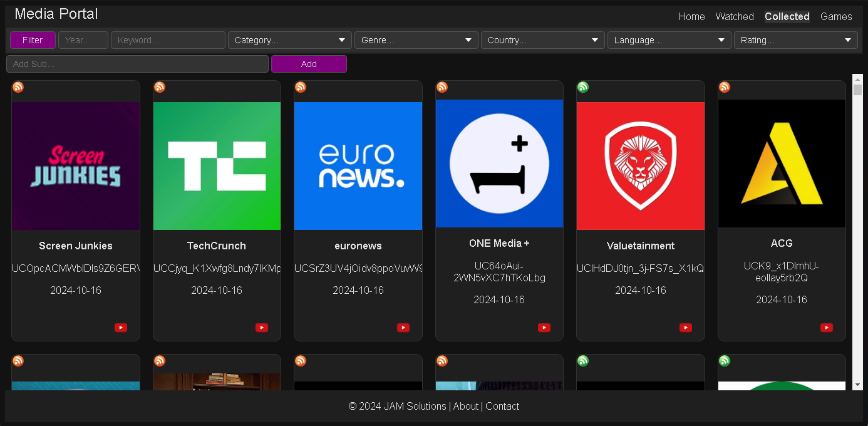This screenshot has height=426, width=868.
Task: Click the ACG logo thumbnail
Action: (782, 164)
